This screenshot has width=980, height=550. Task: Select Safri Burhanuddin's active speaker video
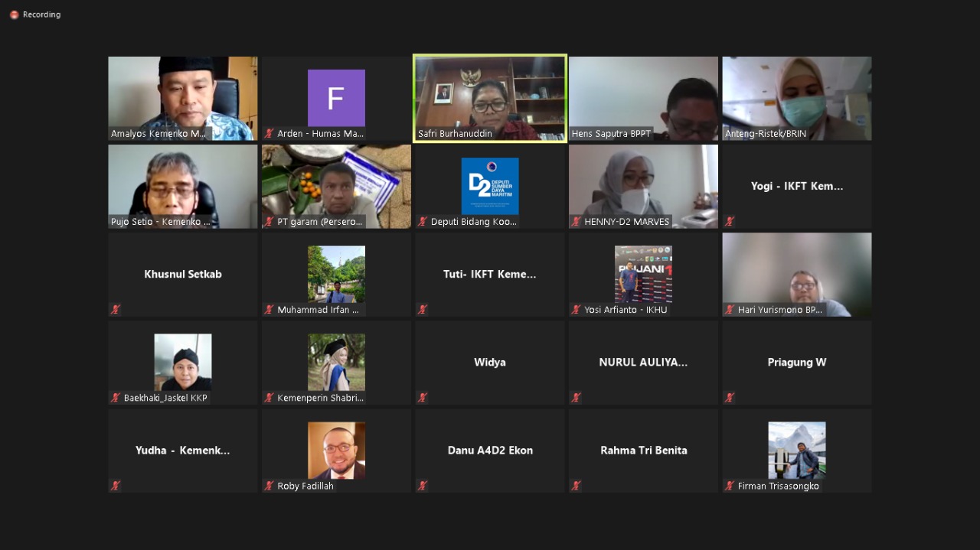click(490, 98)
